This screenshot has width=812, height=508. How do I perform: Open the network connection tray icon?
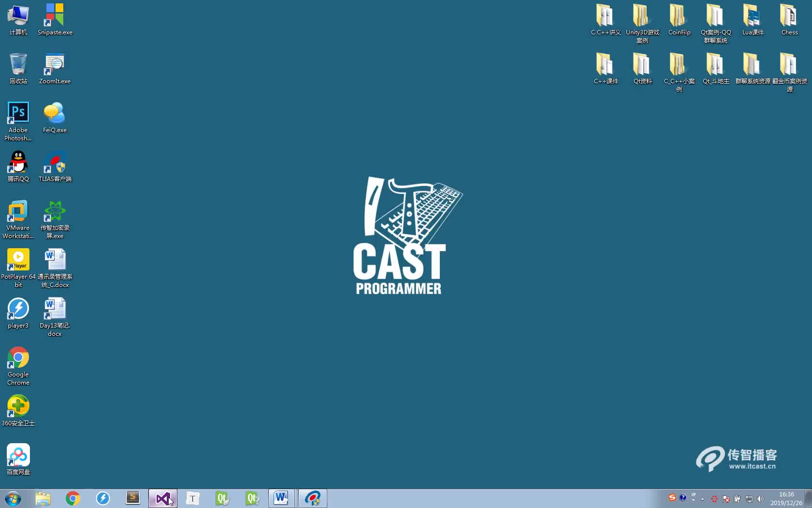749,499
